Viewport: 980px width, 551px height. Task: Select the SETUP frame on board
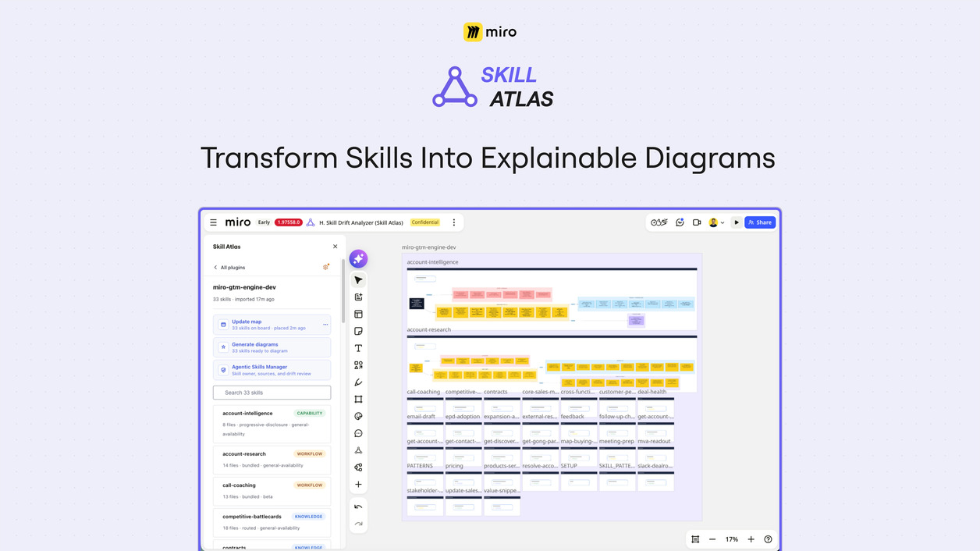(578, 481)
